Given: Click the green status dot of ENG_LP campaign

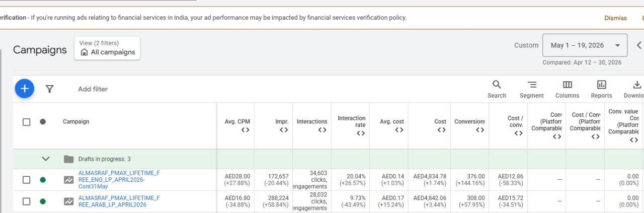Looking at the screenshot, I should pos(43,180).
